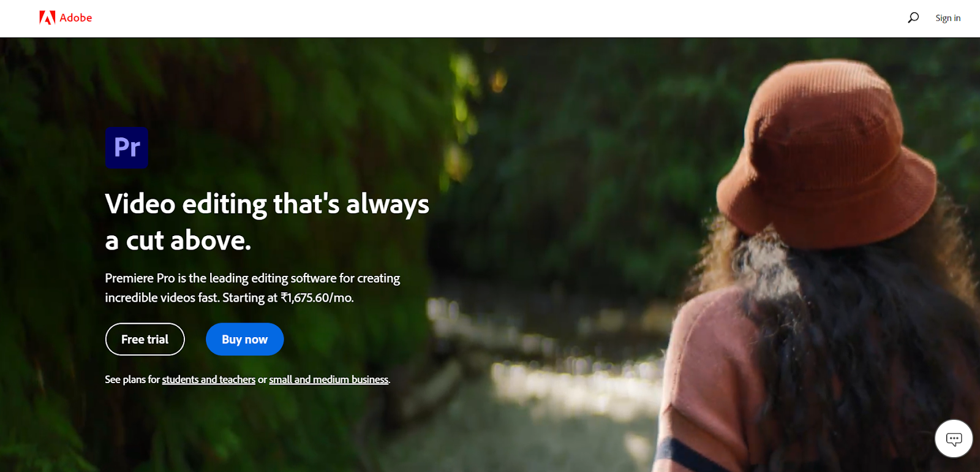Viewport: 980px width, 472px height.
Task: Start the Free trial button
Action: 145,339
